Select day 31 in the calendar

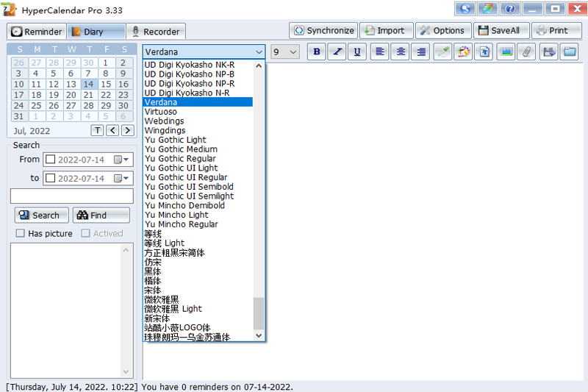pyautogui.click(x=19, y=116)
